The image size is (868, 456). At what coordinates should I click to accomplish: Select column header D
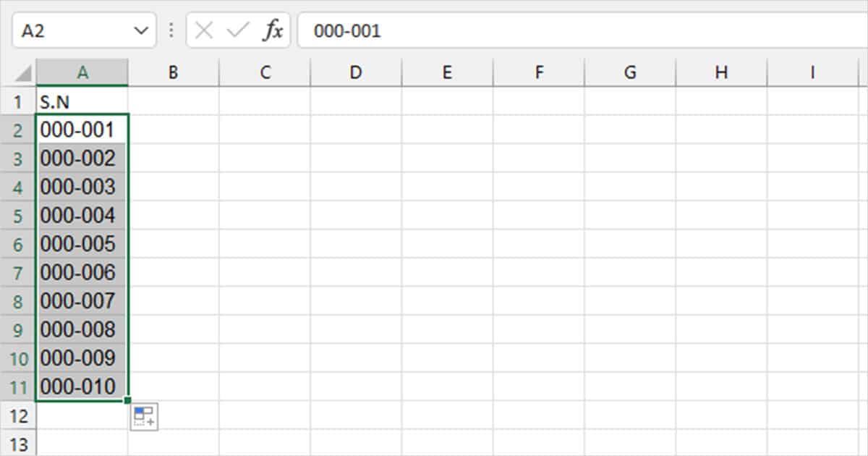click(356, 72)
